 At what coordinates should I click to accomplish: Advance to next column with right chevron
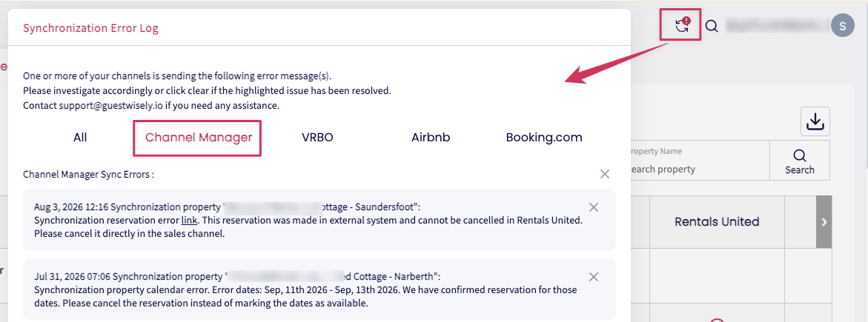coord(824,222)
